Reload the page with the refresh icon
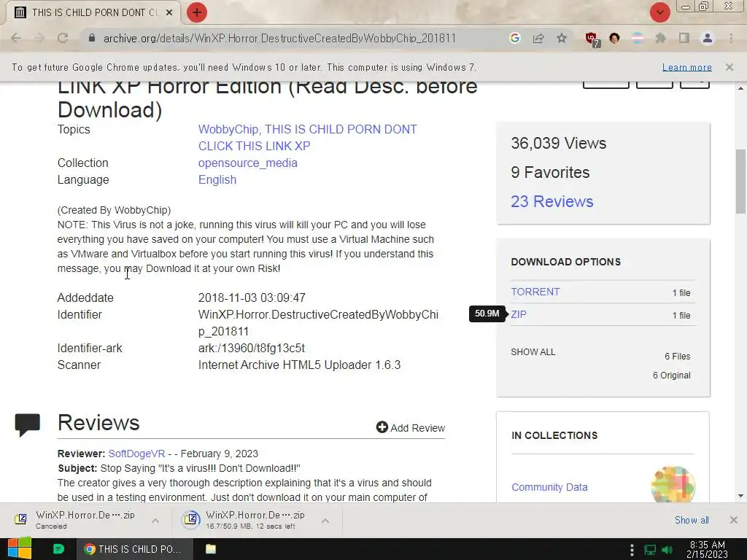Image resolution: width=747 pixels, height=560 pixels. (63, 38)
